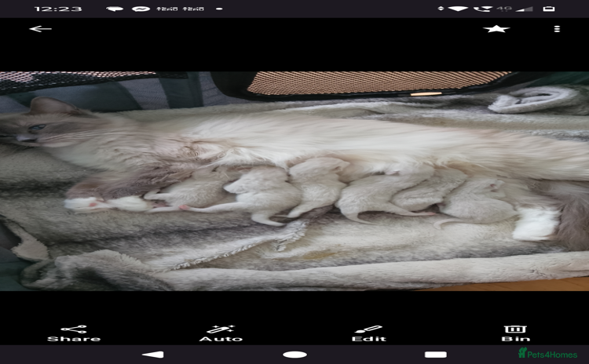Tap the cat and kittens photo
Screen dimensions: 589x364
pos(294,181)
